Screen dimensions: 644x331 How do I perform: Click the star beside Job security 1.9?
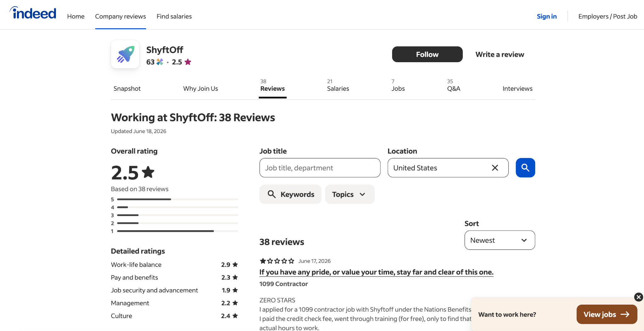(x=235, y=290)
